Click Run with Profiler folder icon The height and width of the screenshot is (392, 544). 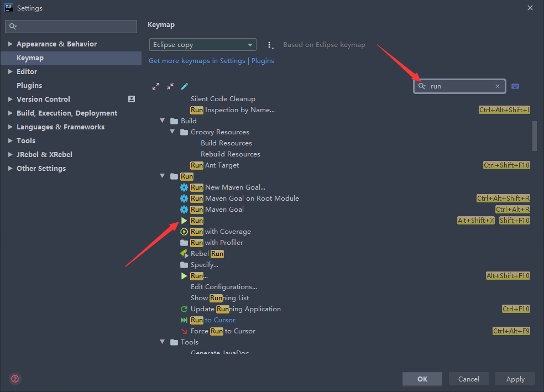pos(184,243)
